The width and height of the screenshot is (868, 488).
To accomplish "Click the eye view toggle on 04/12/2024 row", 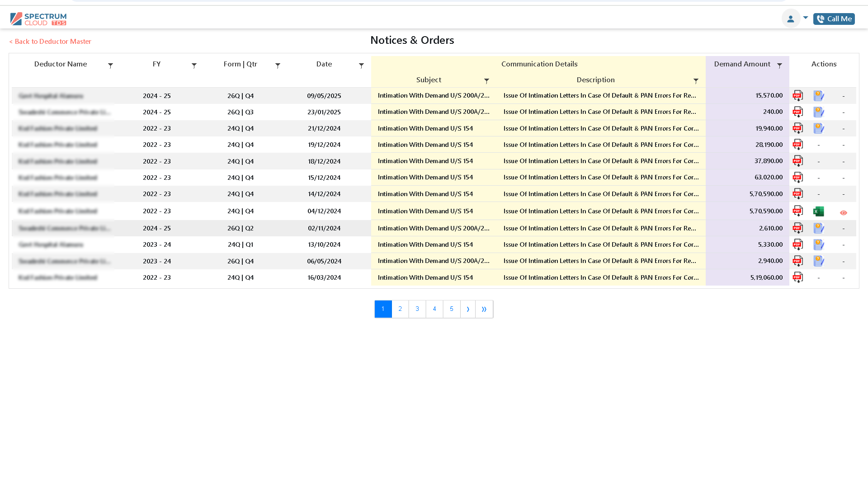I will click(x=844, y=212).
